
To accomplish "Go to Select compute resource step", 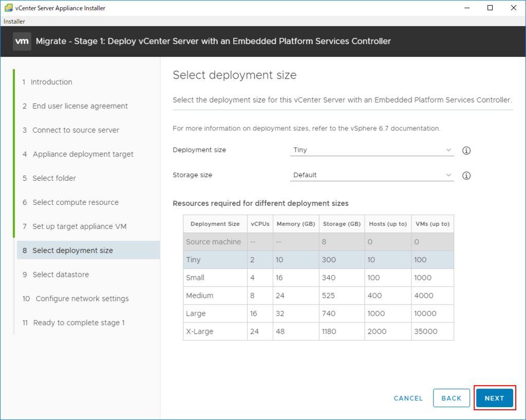I will click(75, 203).
